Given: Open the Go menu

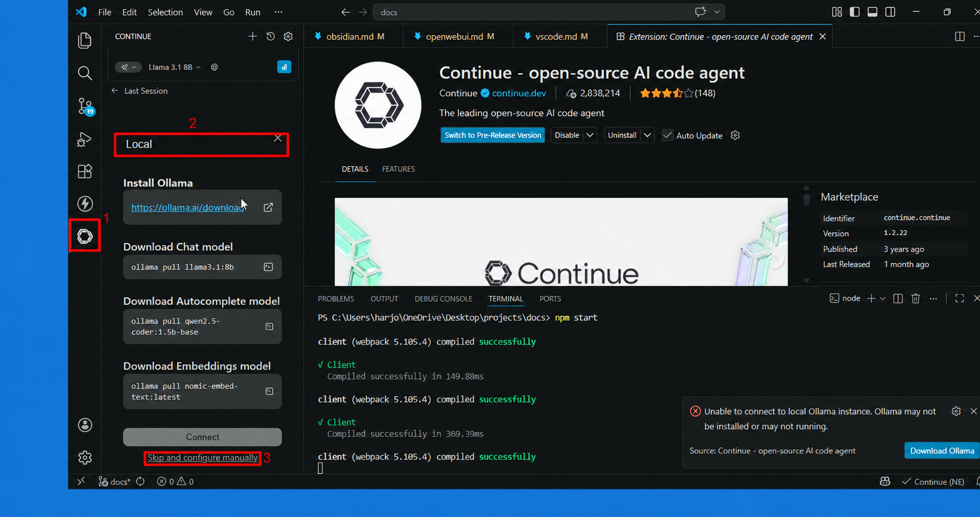Looking at the screenshot, I should (229, 12).
